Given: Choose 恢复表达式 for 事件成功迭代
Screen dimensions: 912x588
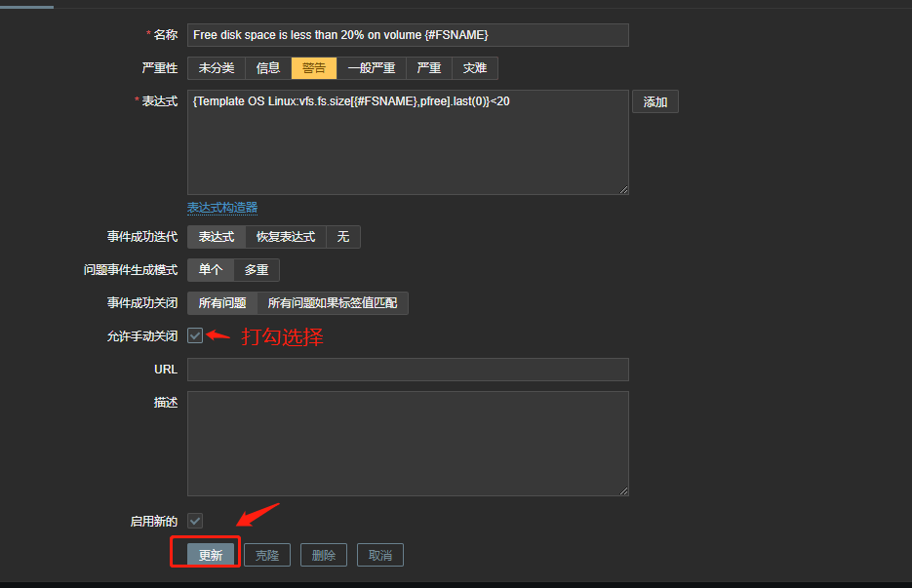Looking at the screenshot, I should pos(286,237).
